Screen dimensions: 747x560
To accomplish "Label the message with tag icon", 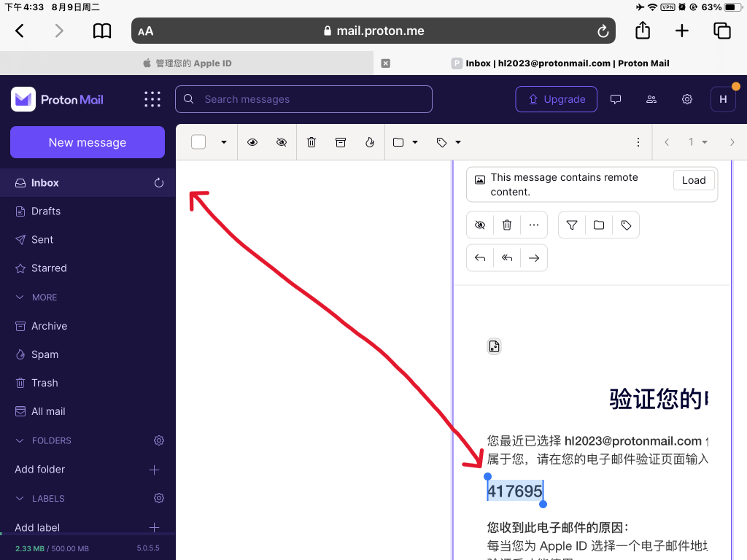I will 626,225.
